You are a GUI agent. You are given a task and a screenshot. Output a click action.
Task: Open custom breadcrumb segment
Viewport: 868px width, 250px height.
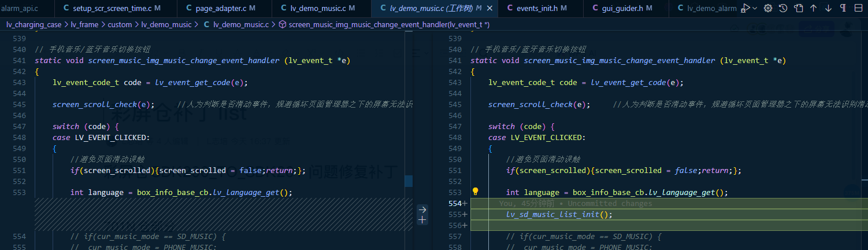click(x=120, y=24)
